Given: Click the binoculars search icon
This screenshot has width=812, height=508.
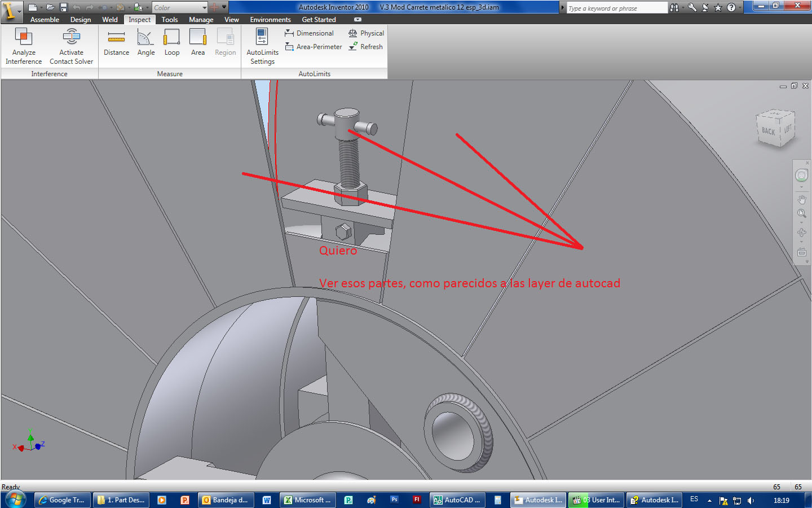Looking at the screenshot, I should coord(674,7).
